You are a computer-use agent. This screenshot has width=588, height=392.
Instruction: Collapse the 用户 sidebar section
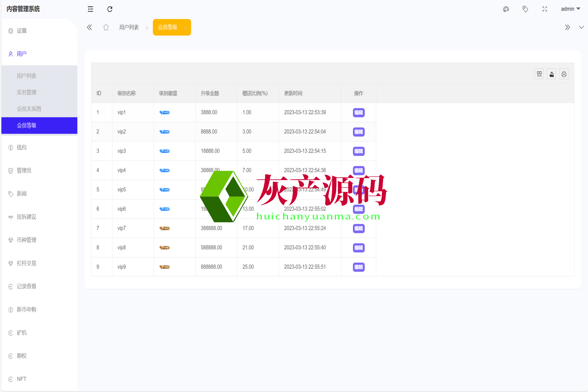tap(22, 54)
